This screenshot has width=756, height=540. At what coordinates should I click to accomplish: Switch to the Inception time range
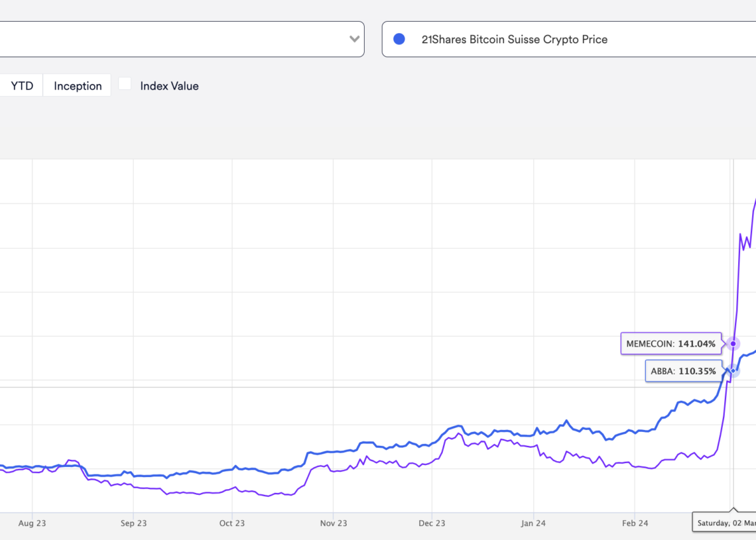click(x=78, y=85)
